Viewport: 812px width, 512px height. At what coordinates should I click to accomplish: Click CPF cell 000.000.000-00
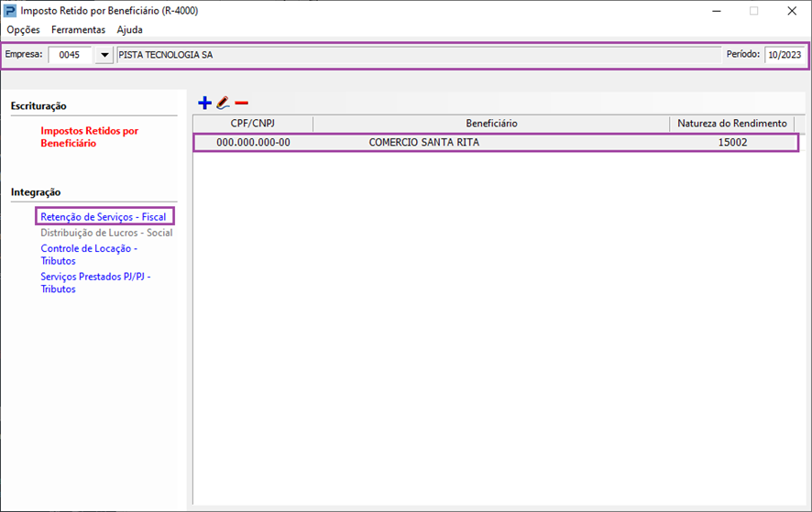(253, 142)
